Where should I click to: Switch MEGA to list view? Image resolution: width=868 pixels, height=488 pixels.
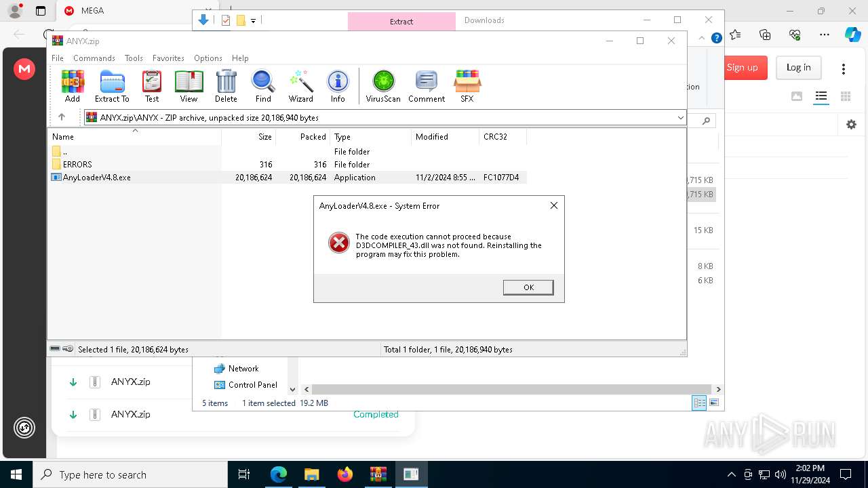pos(821,96)
